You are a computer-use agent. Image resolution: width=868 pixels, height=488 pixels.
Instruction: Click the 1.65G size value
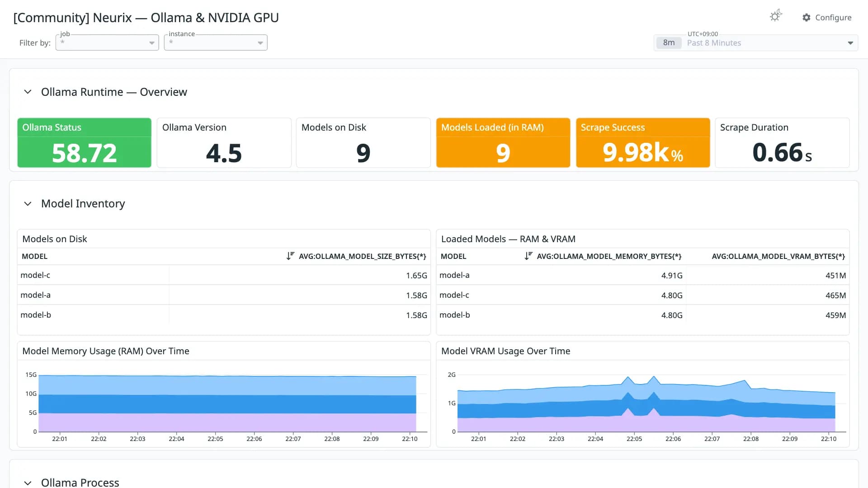tap(416, 276)
